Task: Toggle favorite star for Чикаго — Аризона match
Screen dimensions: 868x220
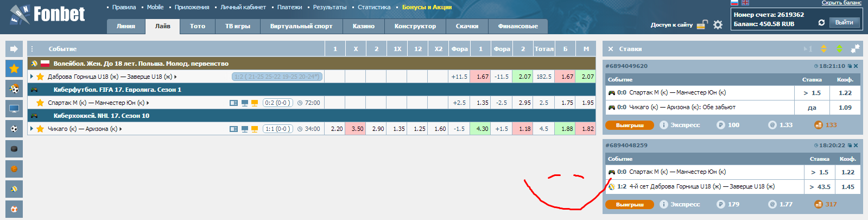Action: pos(40,129)
